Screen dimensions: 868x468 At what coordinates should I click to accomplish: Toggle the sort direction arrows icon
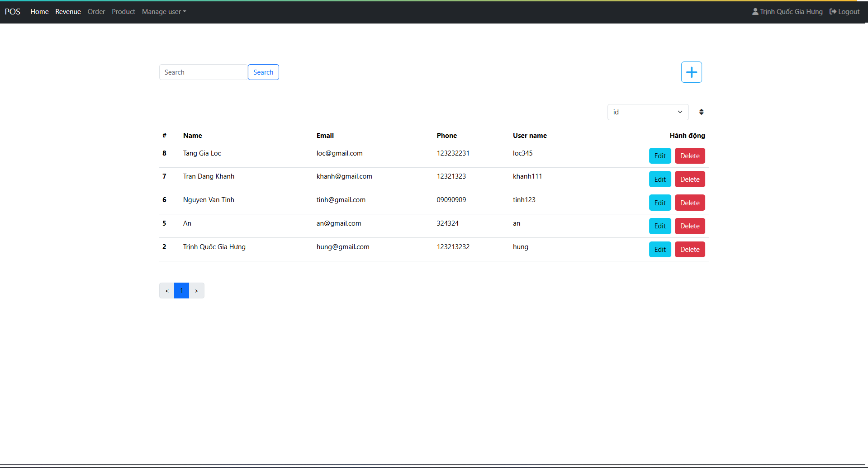(701, 112)
